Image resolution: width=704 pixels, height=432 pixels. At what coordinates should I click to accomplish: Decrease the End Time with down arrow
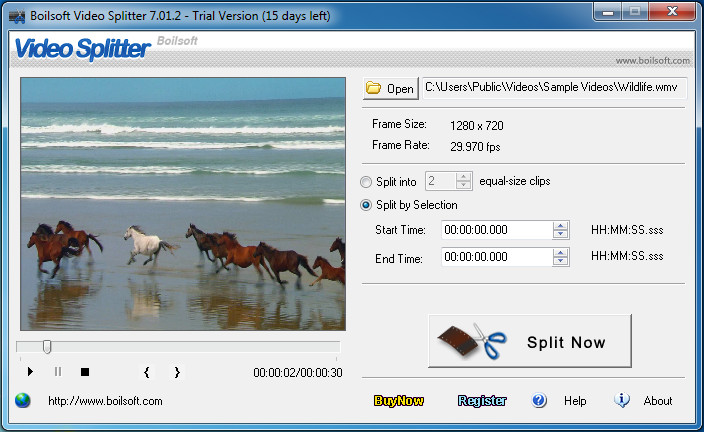coord(561,262)
